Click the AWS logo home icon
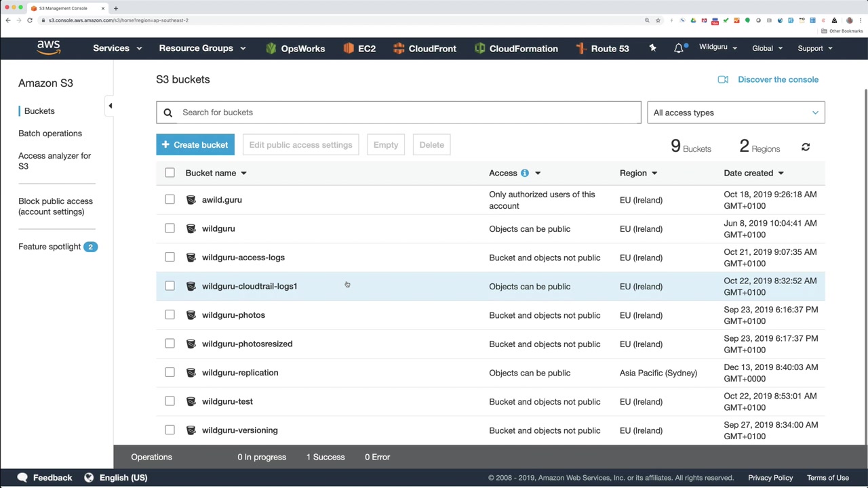The width and height of the screenshot is (868, 488). pyautogui.click(x=49, y=47)
